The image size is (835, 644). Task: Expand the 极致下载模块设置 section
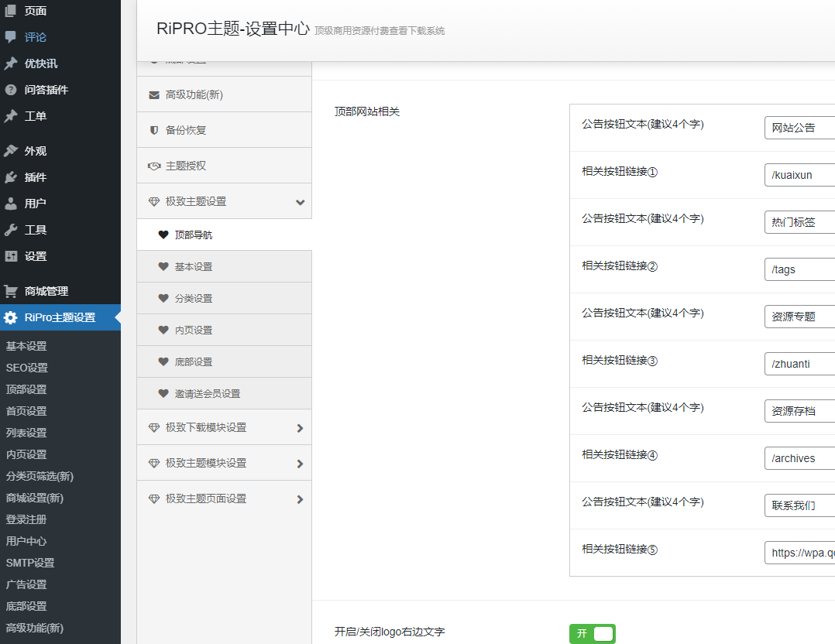[300, 428]
